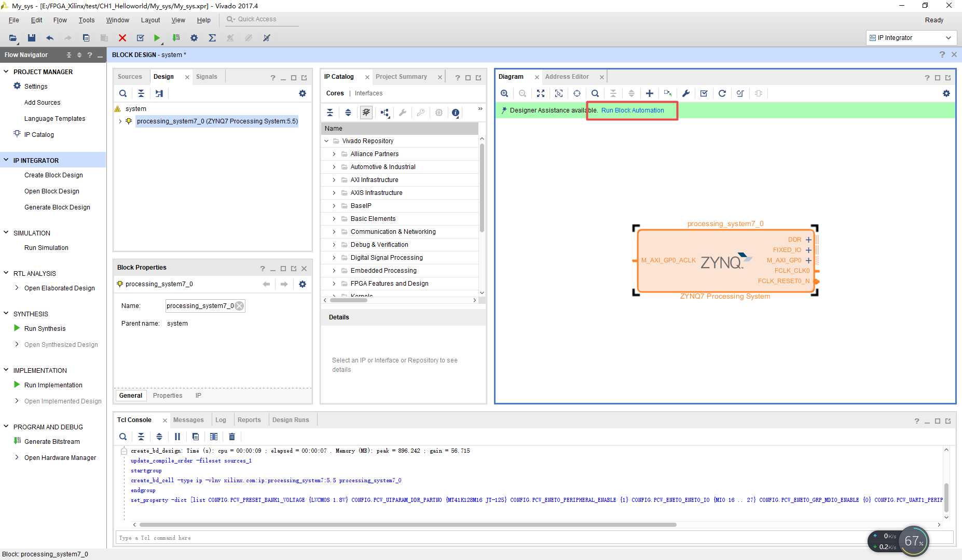Click the Generate Bitstream toolbar icon
This screenshot has height=560, width=962.
pos(176,38)
